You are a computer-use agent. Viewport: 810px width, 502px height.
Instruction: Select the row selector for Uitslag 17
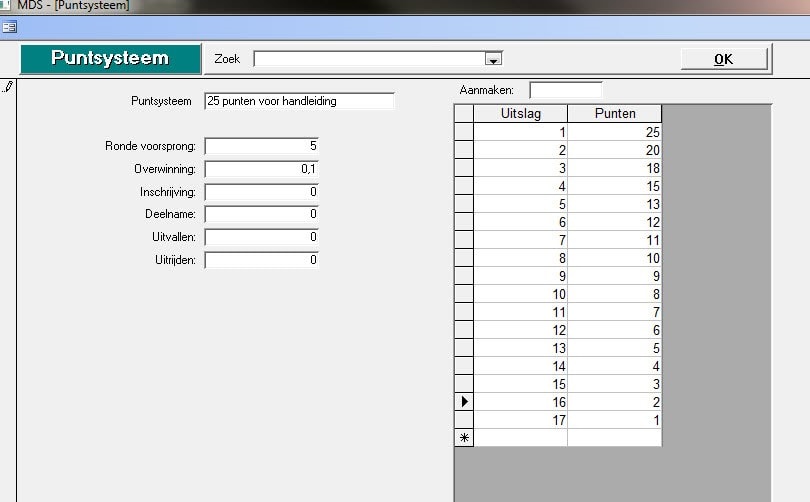pos(464,419)
